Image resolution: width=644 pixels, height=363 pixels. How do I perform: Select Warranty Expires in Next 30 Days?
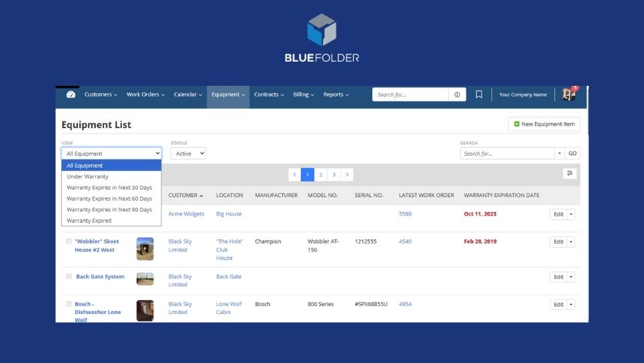click(111, 187)
